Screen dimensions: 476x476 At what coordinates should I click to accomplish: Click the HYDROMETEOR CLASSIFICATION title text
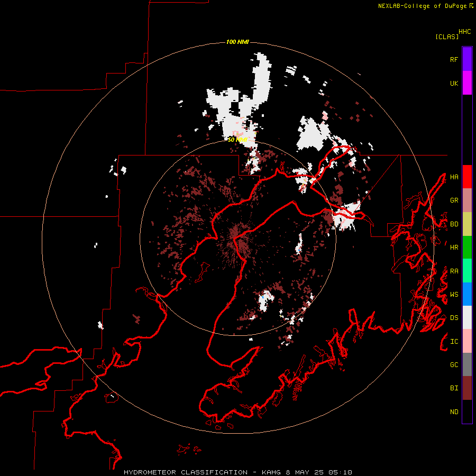click(x=186, y=472)
